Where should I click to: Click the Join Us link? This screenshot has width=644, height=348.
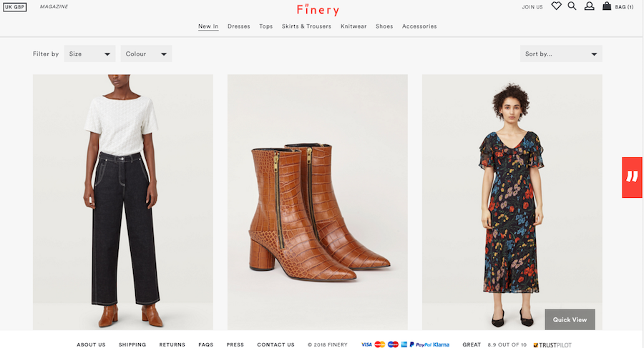point(532,7)
